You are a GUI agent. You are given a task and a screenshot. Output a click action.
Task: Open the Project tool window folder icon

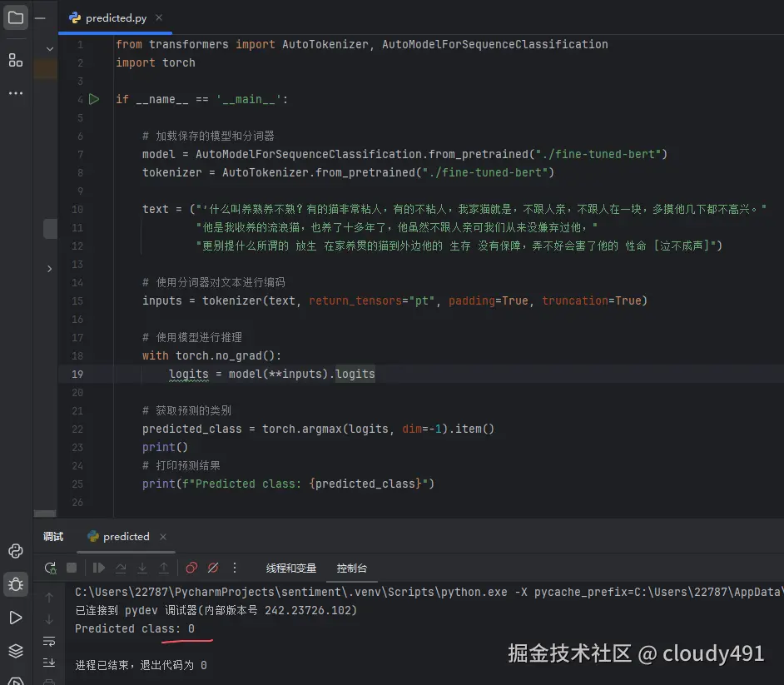[x=15, y=18]
